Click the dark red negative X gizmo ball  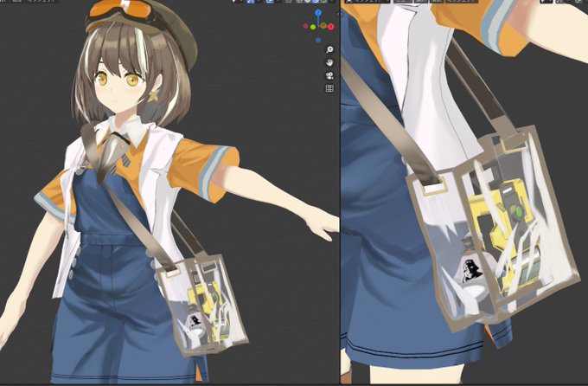click(x=305, y=26)
